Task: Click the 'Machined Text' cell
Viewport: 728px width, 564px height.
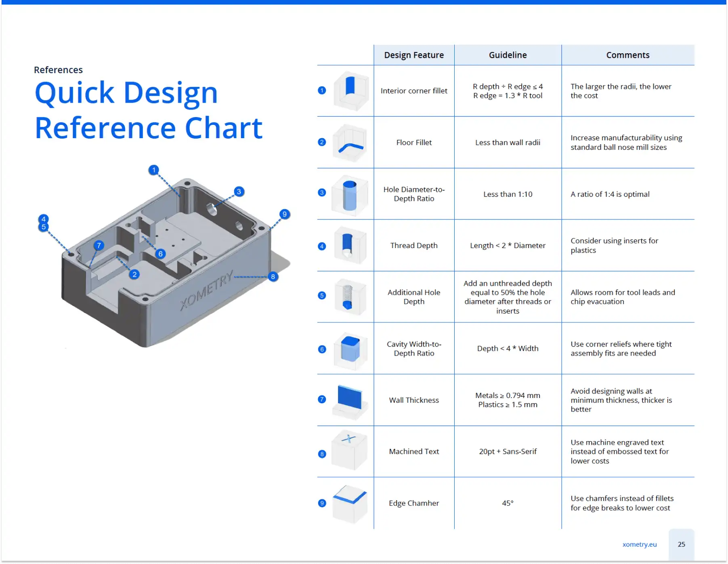Action: (414, 452)
